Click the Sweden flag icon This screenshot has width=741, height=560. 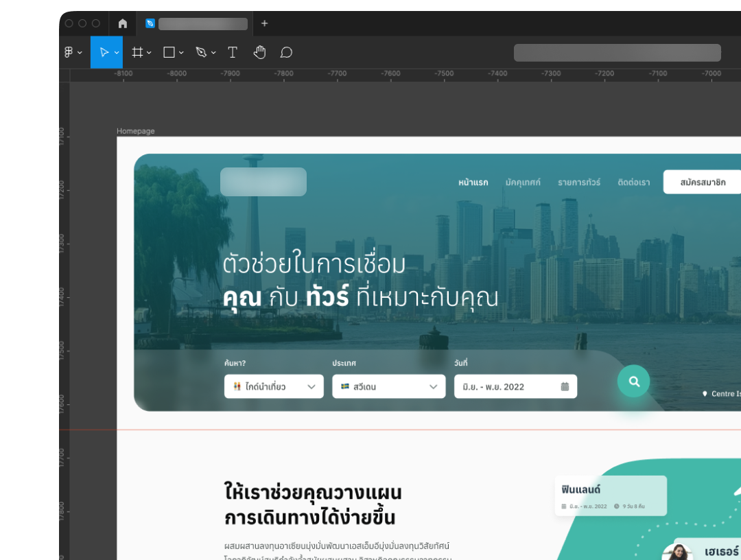(x=345, y=386)
